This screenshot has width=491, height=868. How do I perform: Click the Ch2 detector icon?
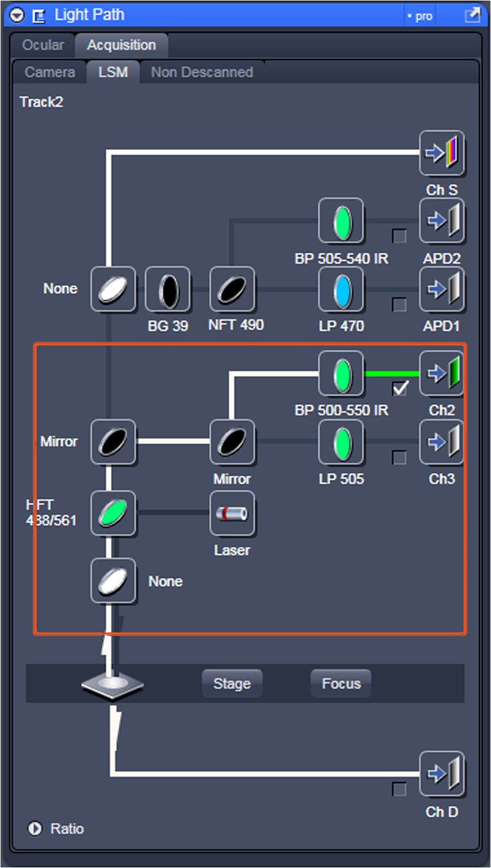pyautogui.click(x=442, y=374)
